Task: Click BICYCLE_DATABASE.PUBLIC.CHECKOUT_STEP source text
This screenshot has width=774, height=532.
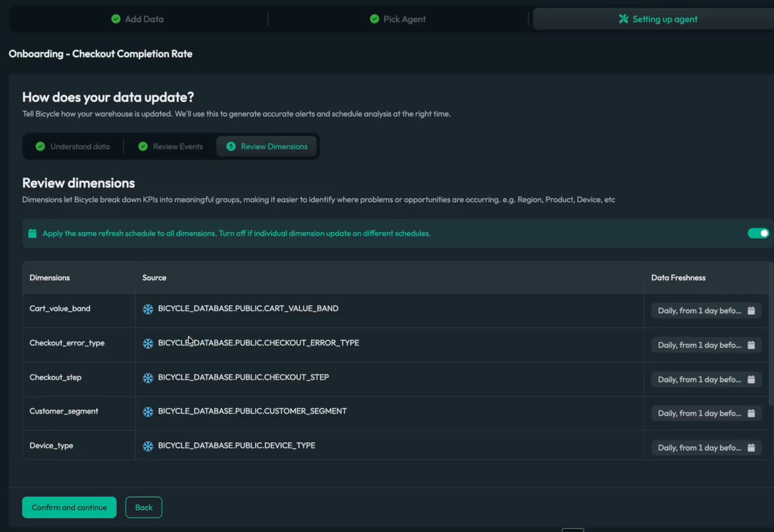Action: (x=243, y=377)
